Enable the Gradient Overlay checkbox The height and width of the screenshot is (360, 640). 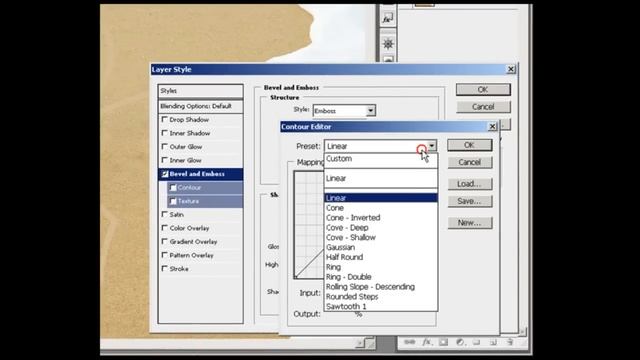(164, 241)
